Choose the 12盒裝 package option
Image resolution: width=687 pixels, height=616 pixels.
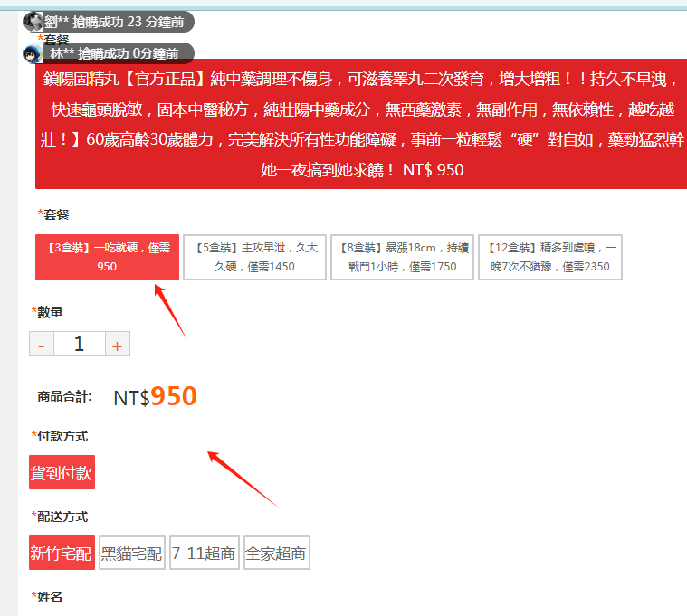click(x=550, y=257)
